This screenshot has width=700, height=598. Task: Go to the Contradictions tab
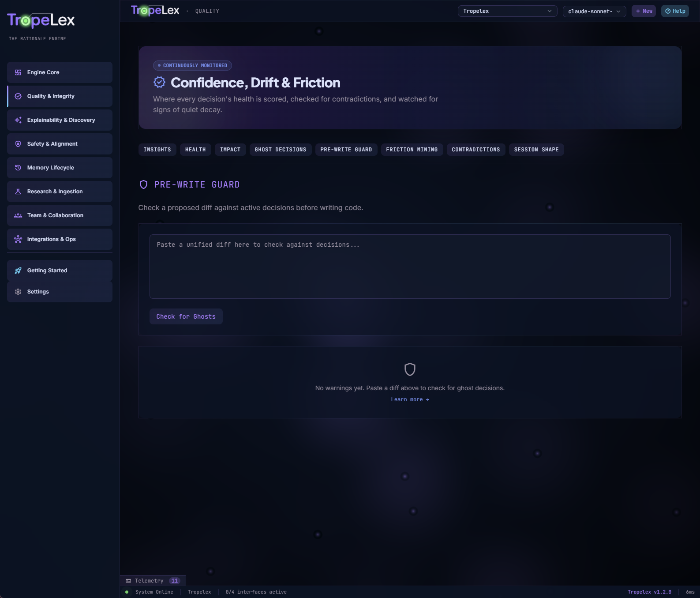click(476, 150)
